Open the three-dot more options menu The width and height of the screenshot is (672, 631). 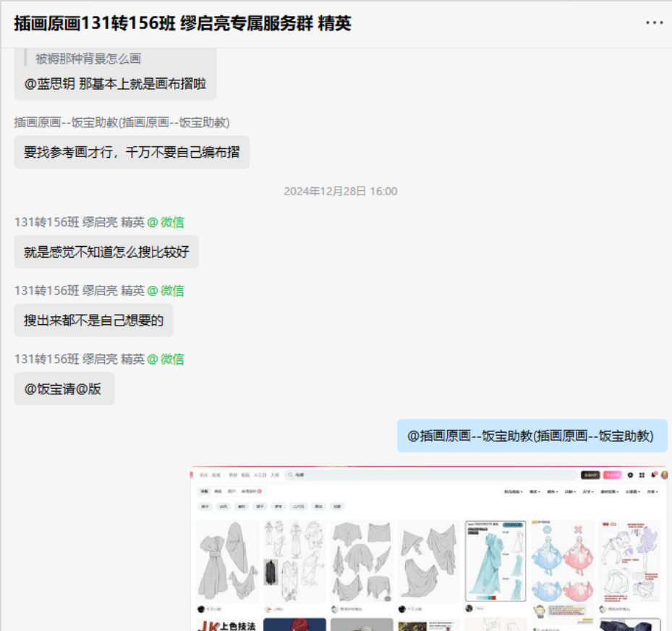pyautogui.click(x=654, y=23)
